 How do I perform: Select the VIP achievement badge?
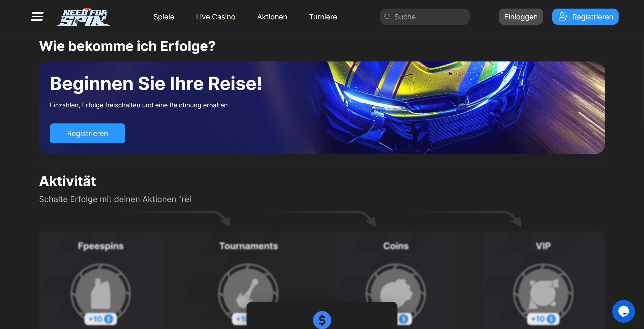point(543,293)
